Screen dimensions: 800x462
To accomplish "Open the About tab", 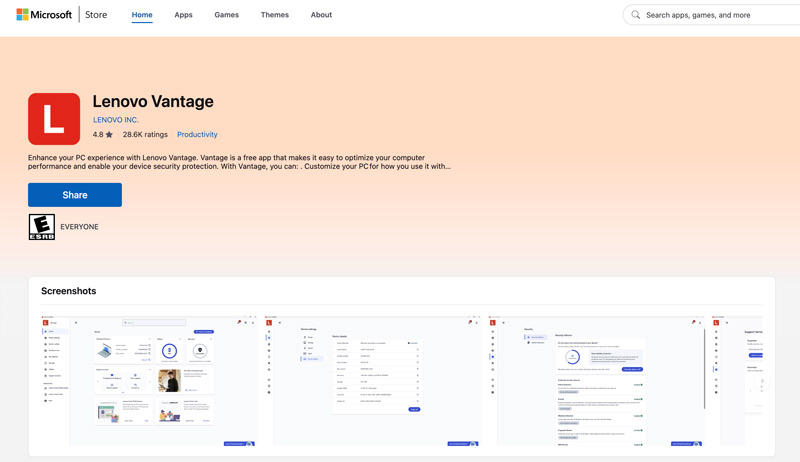I will 321,15.
